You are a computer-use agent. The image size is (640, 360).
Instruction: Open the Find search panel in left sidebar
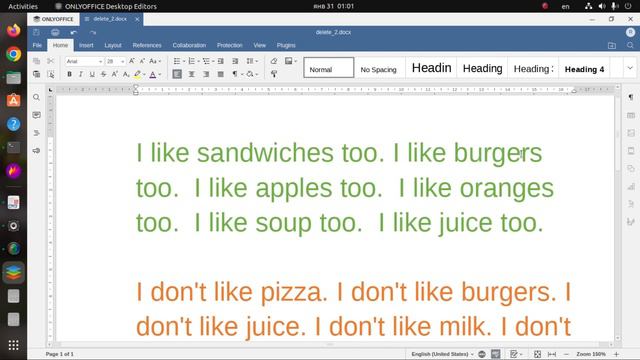pyautogui.click(x=36, y=97)
